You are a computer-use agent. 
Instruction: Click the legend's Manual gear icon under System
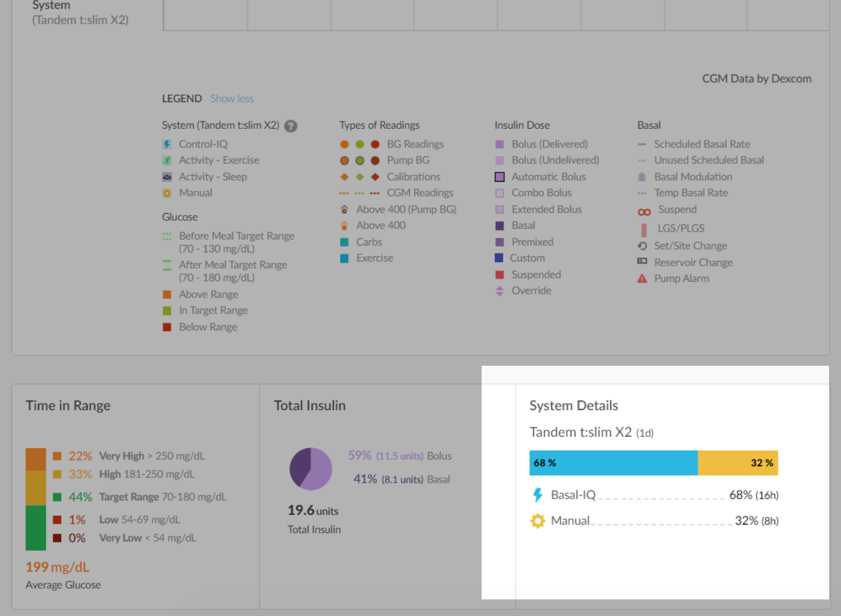pyautogui.click(x=167, y=193)
